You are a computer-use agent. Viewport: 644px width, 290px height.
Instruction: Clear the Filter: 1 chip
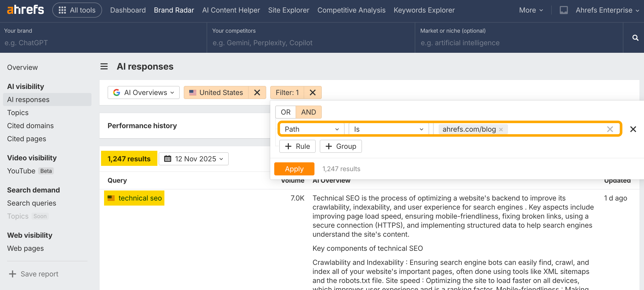312,92
